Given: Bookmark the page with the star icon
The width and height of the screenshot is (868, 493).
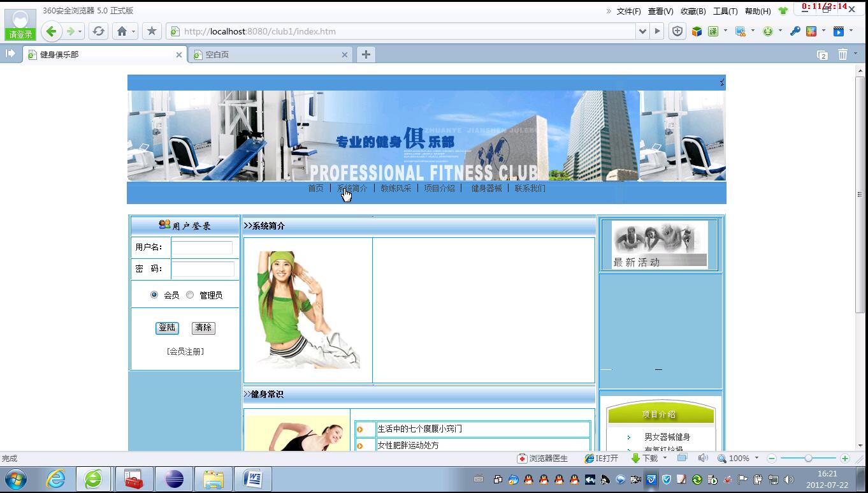Looking at the screenshot, I should pos(152,31).
